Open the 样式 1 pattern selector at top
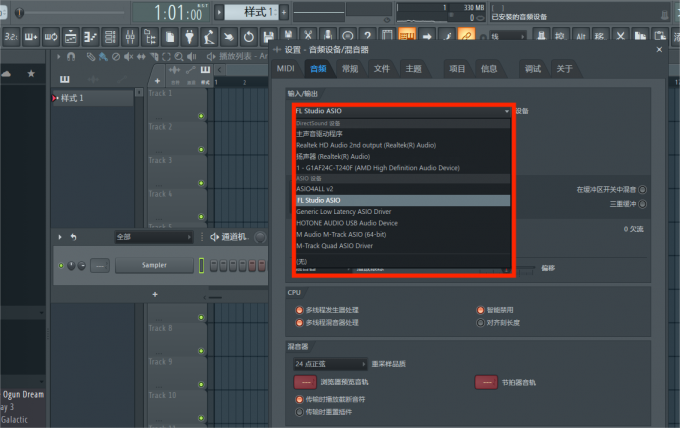Image resolution: width=680 pixels, height=428 pixels. [x=252, y=12]
